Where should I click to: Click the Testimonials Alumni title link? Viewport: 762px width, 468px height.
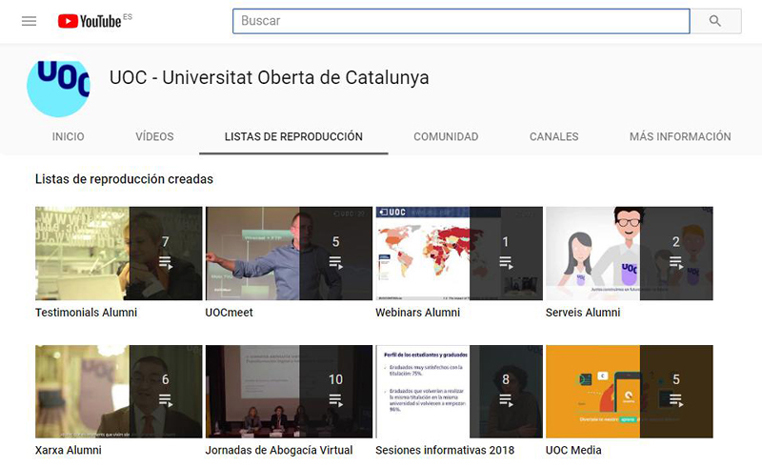pos(86,312)
